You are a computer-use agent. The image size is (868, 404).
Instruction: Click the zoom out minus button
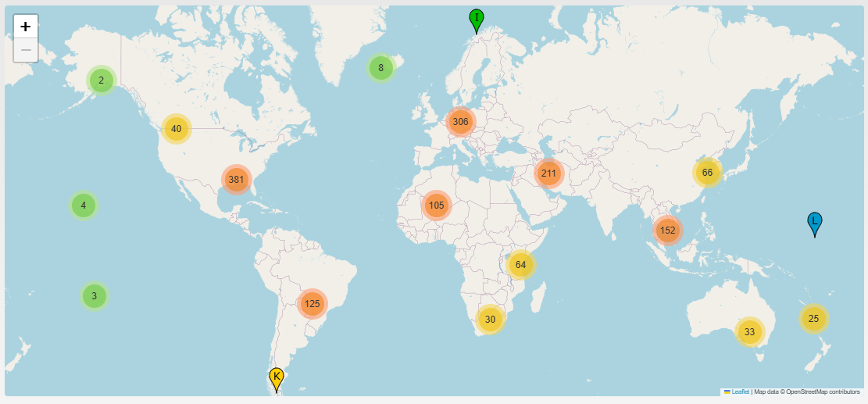click(26, 51)
